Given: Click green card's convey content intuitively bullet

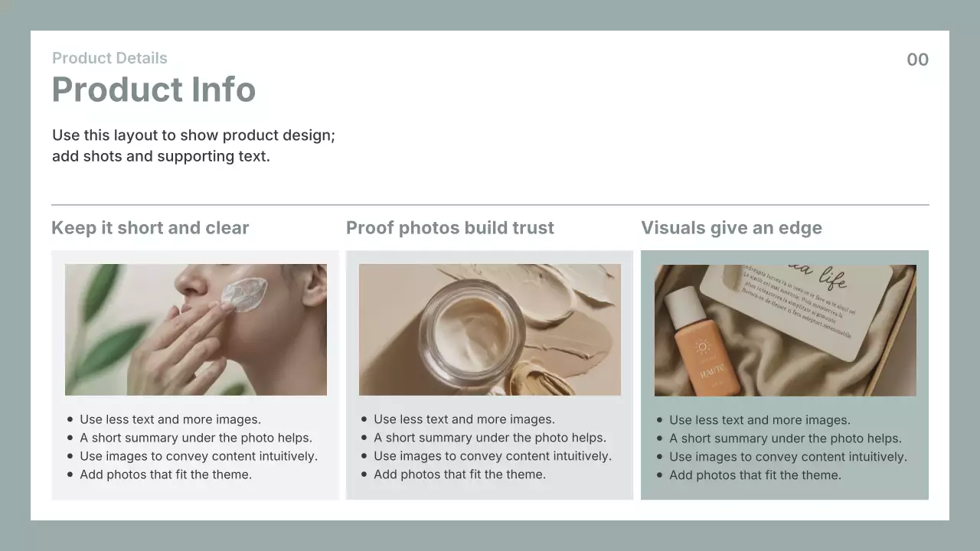Looking at the screenshot, I should (788, 457).
